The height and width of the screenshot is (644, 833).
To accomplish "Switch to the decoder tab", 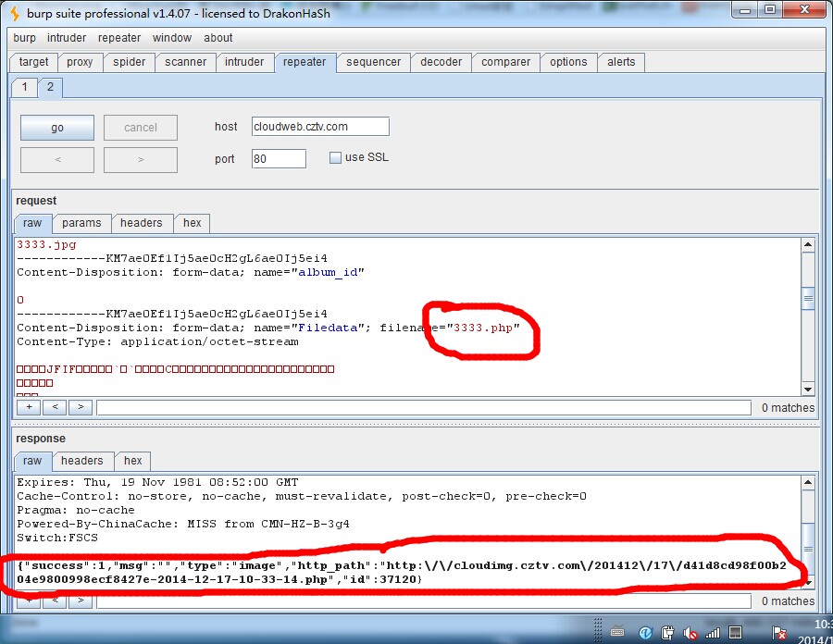I will tap(441, 62).
